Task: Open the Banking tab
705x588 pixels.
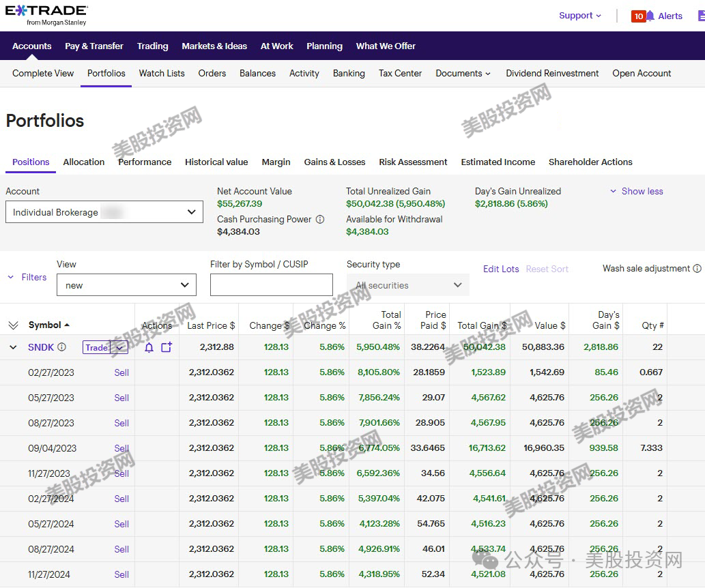Action: [x=349, y=73]
